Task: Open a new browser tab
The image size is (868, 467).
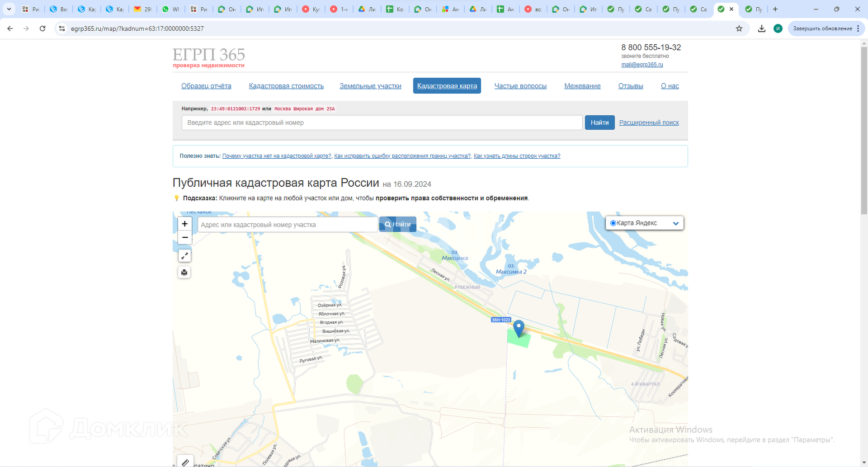Action: coord(775,9)
